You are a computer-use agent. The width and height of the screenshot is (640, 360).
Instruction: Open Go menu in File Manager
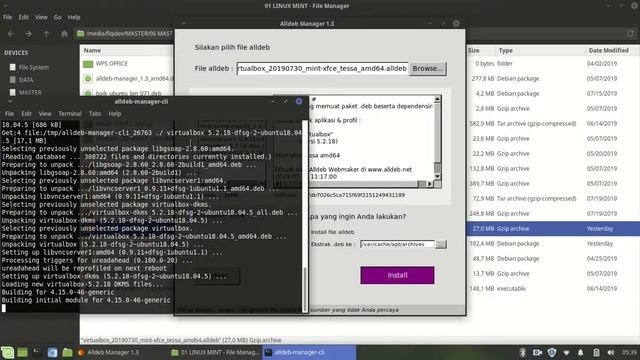point(58,17)
